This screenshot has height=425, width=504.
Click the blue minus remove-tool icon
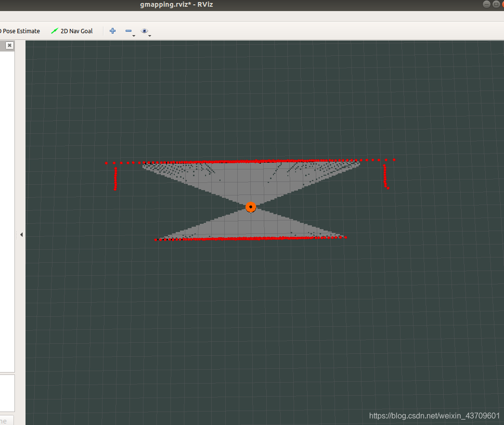pos(129,31)
